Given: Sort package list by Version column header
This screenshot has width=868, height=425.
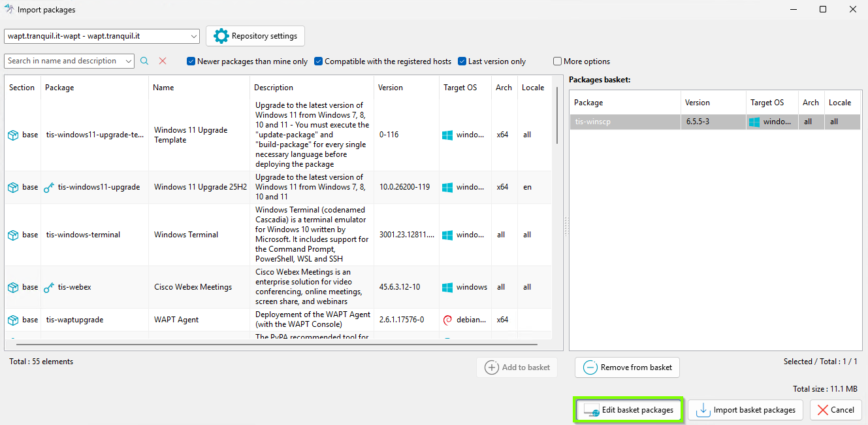Looking at the screenshot, I should [x=406, y=88].
